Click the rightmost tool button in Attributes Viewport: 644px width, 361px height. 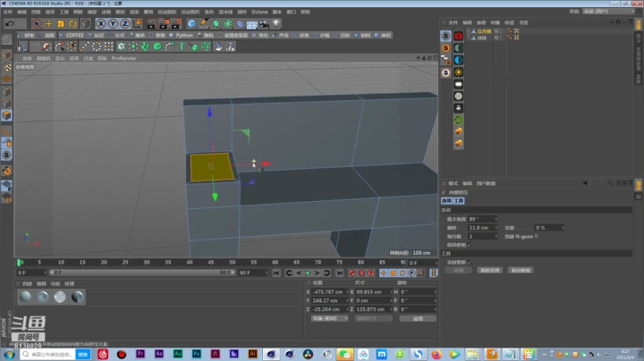[521, 271]
